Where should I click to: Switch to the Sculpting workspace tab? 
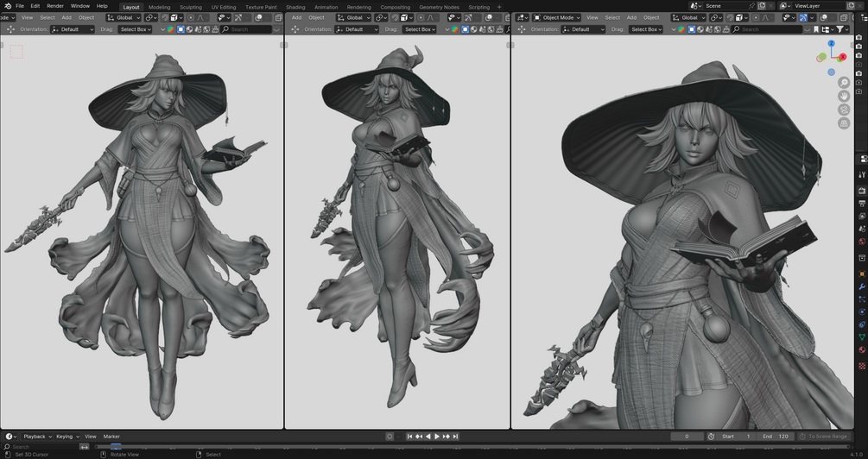pyautogui.click(x=190, y=7)
